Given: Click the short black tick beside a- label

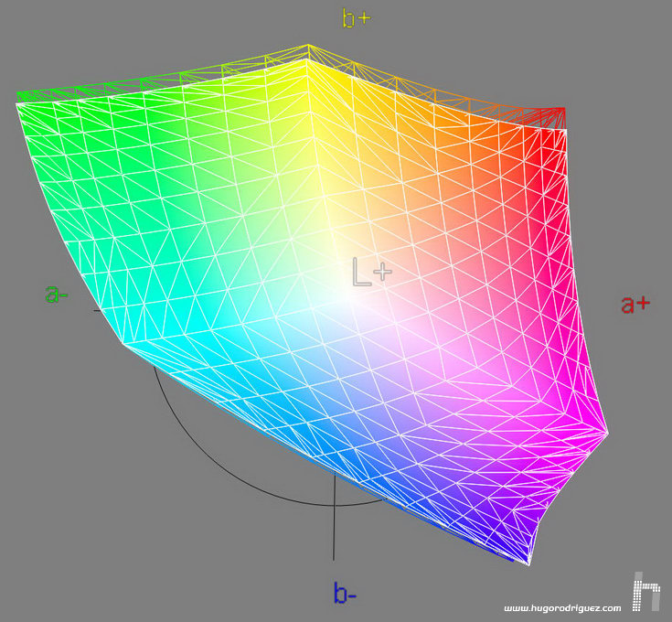Looking at the screenshot, I should [97, 311].
